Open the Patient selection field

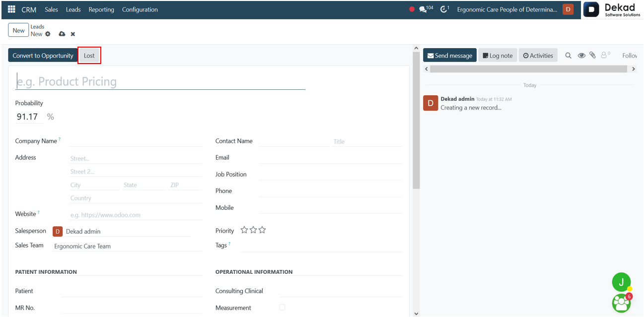click(132, 291)
